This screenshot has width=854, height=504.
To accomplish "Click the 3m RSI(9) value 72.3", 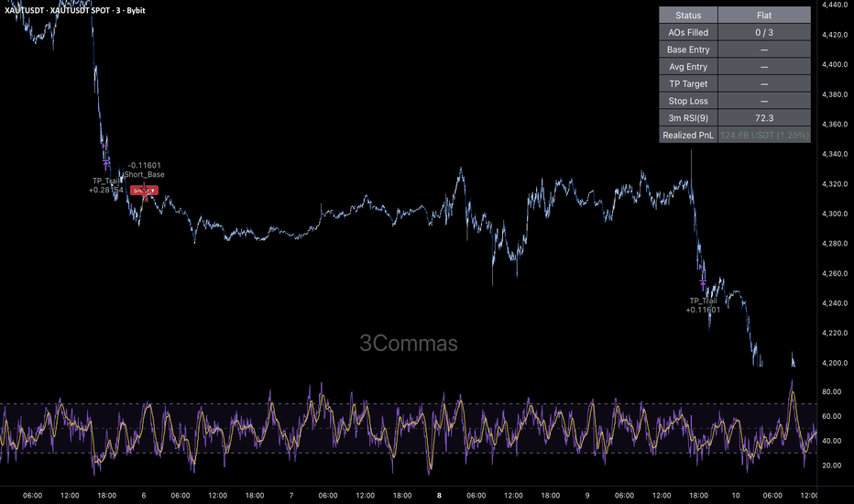I will coord(764,117).
